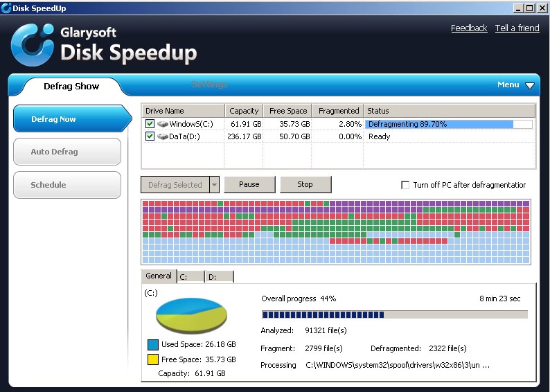This screenshot has width=550, height=392.
Task: Select the C: drive info tab
Action: point(190,276)
